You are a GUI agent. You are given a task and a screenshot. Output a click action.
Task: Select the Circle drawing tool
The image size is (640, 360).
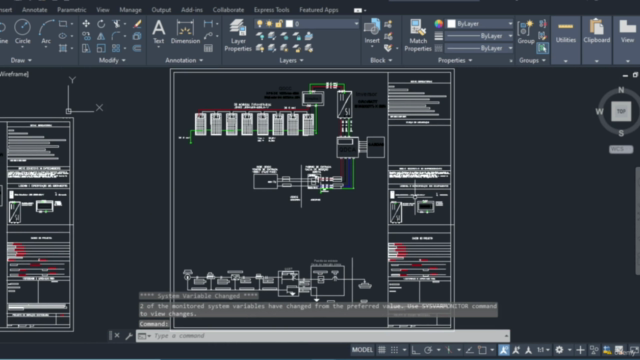click(22, 31)
